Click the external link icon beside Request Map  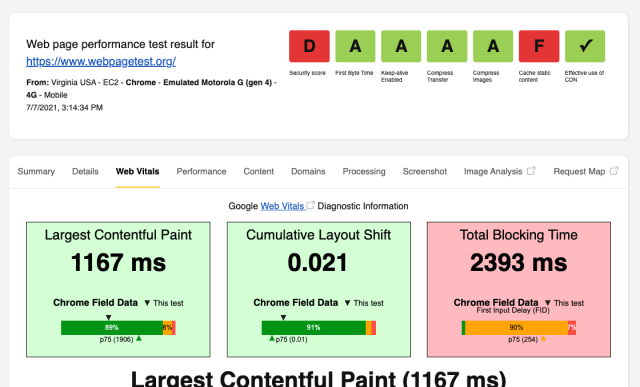[x=614, y=171]
